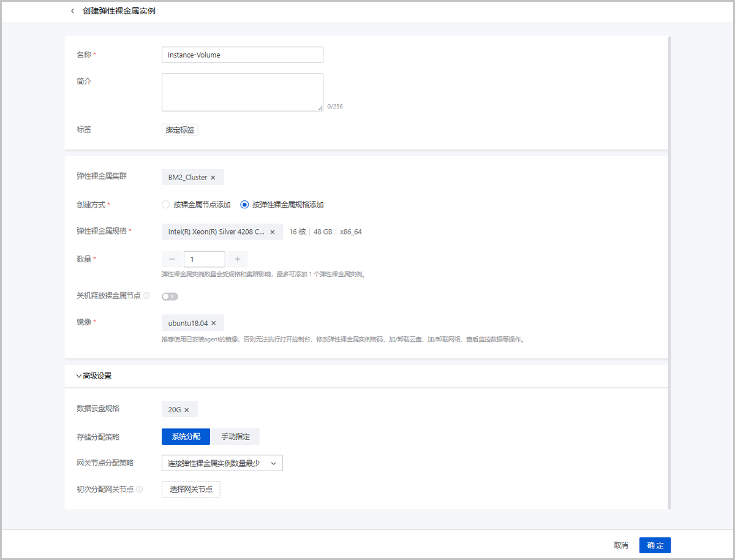
Task: Click the 名称 input field with Instance-Volume
Action: tap(242, 55)
